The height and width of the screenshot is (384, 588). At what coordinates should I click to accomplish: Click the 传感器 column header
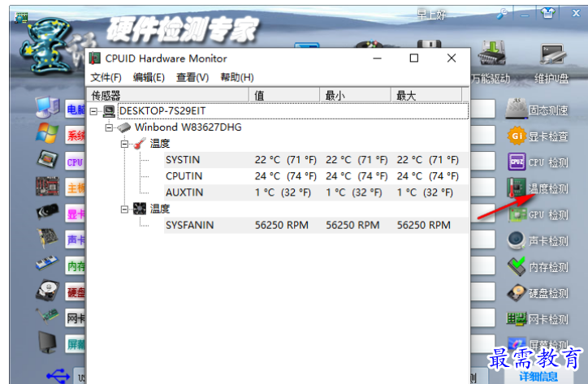tap(168, 95)
